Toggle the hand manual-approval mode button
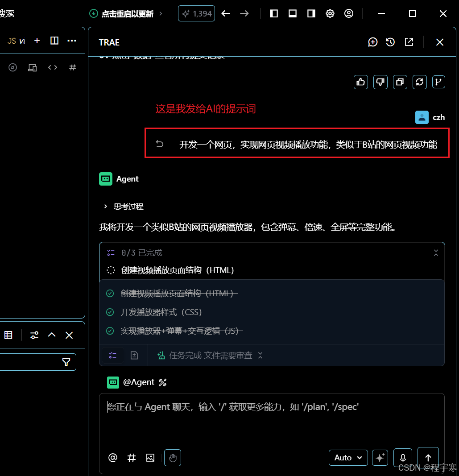 173,458
